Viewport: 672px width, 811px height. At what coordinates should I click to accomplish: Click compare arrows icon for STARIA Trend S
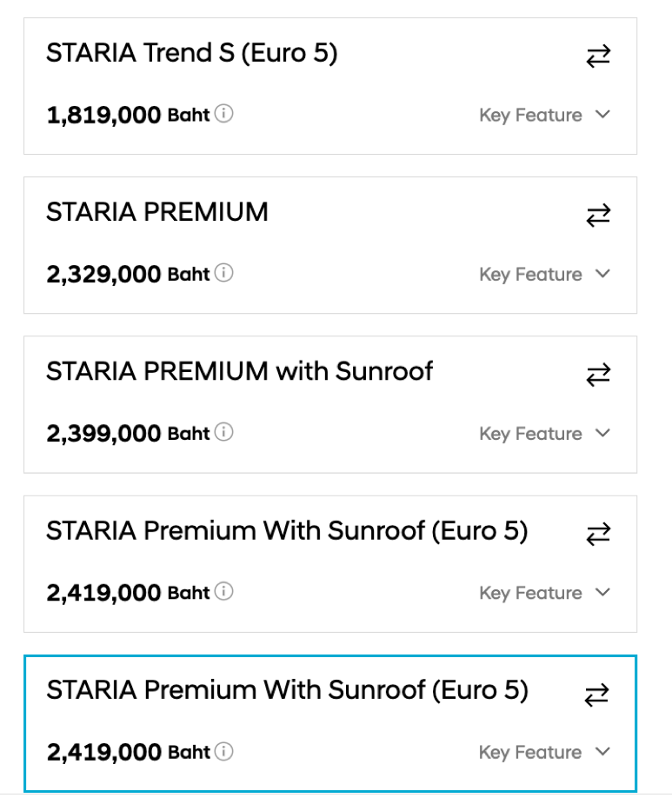click(x=598, y=57)
